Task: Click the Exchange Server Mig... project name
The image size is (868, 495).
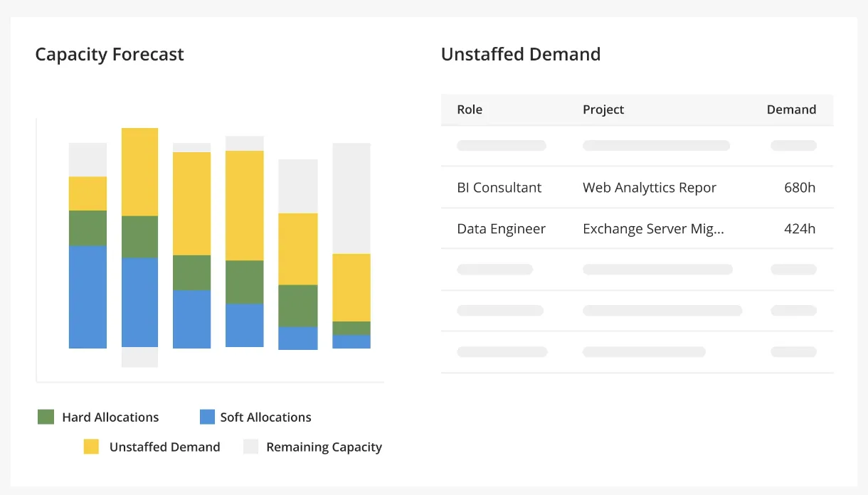Action: (x=653, y=229)
